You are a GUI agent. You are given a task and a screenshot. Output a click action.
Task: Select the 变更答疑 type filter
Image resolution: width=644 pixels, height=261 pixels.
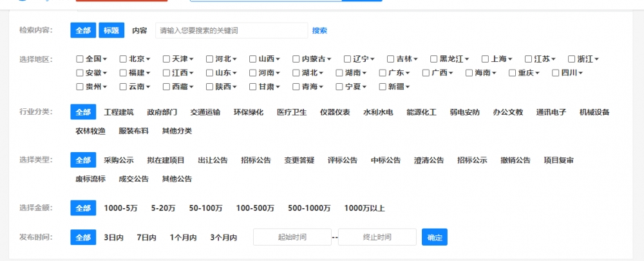point(299,160)
